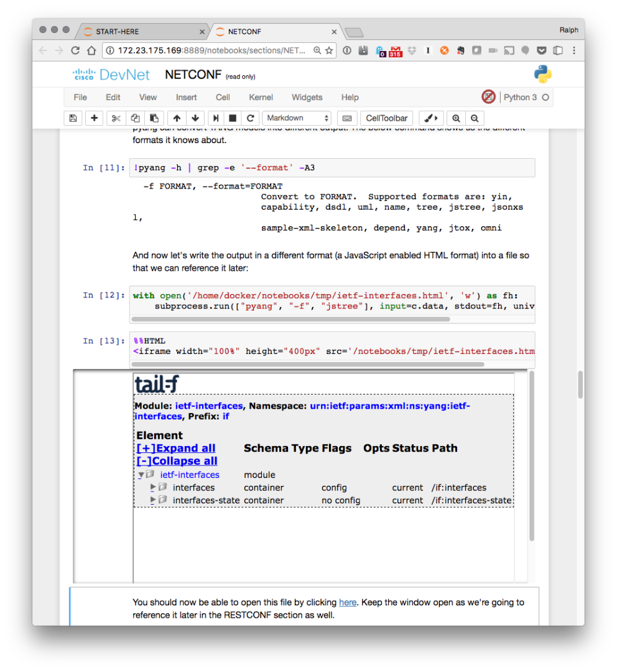Image resolution: width=617 pixels, height=672 pixels.
Task: Move selected cell down arrow
Action: click(x=195, y=118)
